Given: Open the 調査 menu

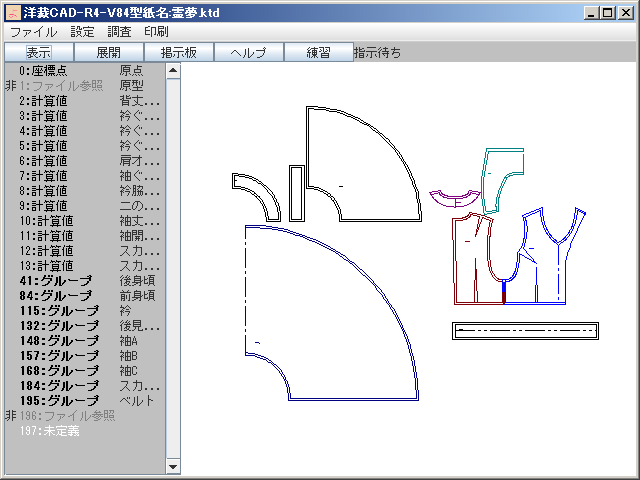Looking at the screenshot, I should 119,32.
